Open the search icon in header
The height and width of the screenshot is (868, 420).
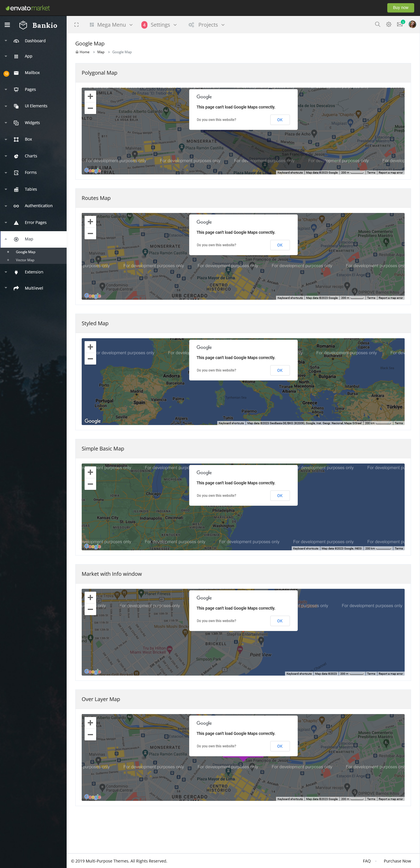point(377,24)
